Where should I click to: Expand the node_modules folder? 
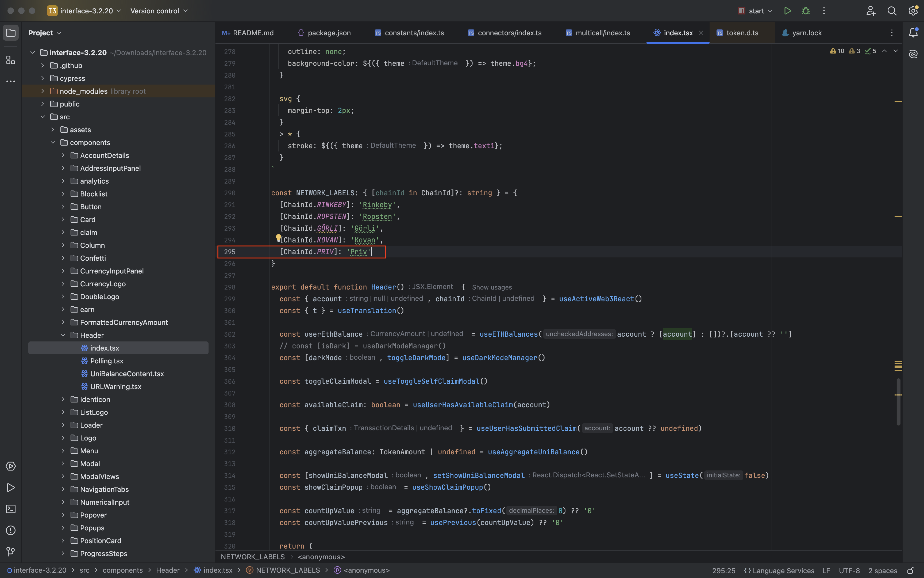(43, 91)
